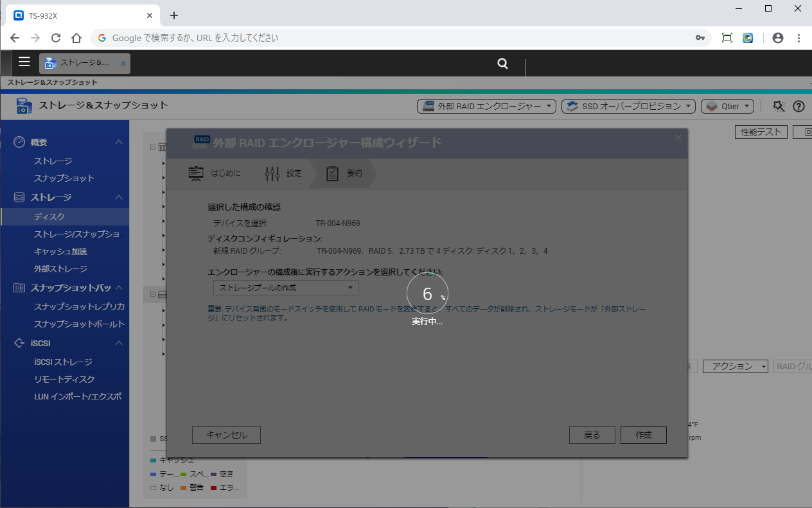Open iSCSI ストレージ in the sidebar
812x508 pixels.
click(63, 362)
